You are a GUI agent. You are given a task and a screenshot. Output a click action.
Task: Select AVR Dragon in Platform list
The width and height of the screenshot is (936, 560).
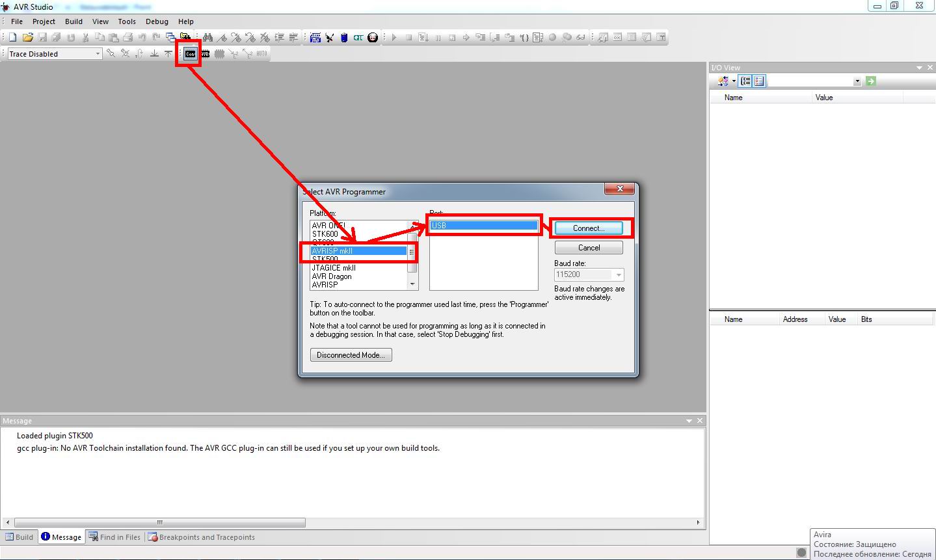click(359, 276)
